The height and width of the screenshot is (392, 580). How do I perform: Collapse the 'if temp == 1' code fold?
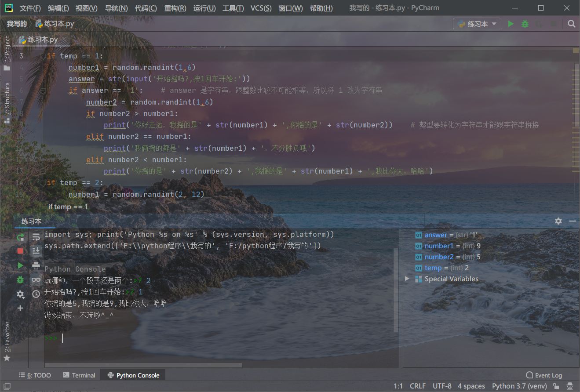click(x=42, y=56)
